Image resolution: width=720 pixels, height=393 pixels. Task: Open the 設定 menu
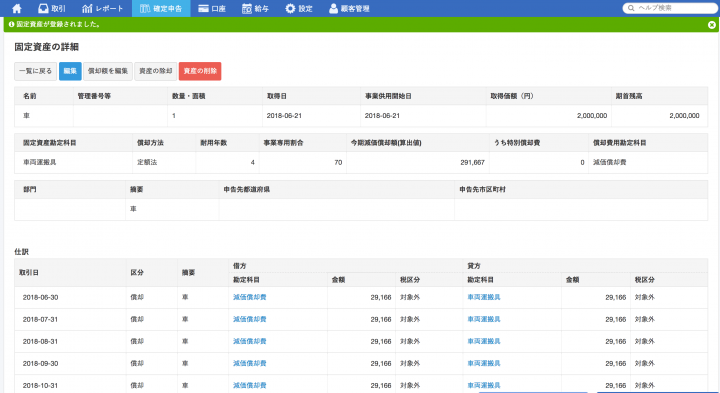click(x=299, y=8)
